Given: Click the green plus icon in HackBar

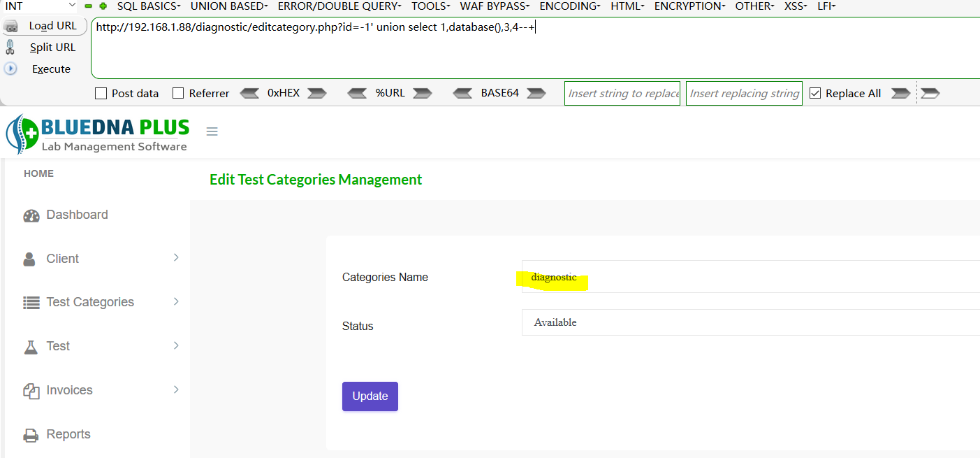Looking at the screenshot, I should (x=103, y=6).
